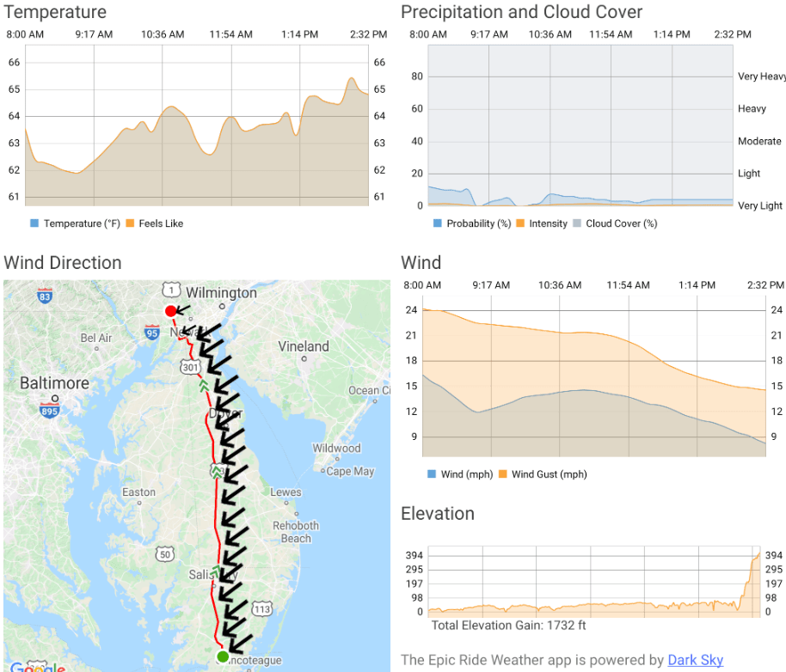Click the blue Wind (mph) legend swatch
Viewport: 786px width, 672px height.
coord(432,474)
